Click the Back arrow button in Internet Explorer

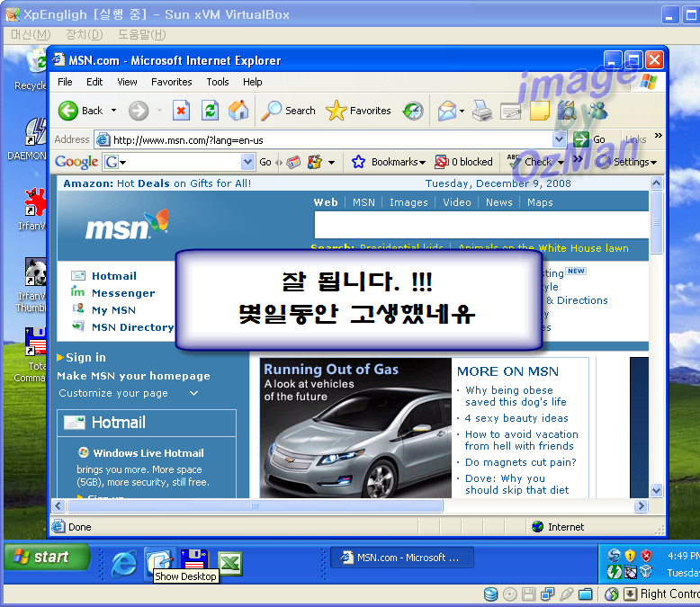68,111
